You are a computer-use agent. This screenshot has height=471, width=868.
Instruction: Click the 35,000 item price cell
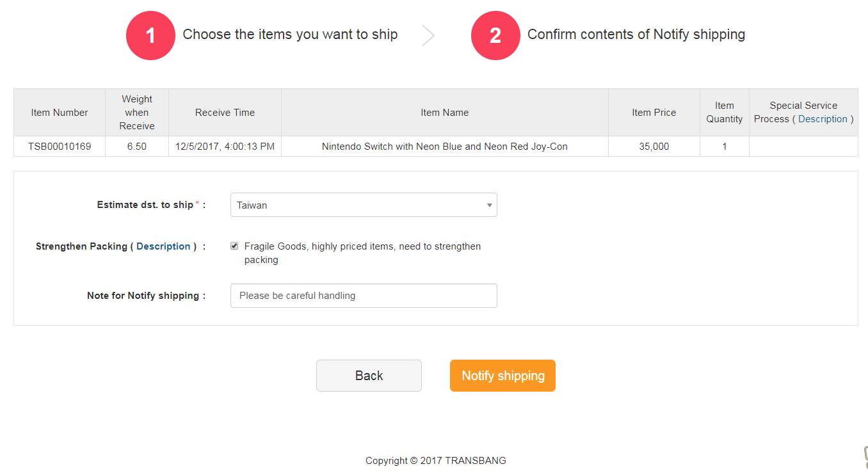(654, 147)
